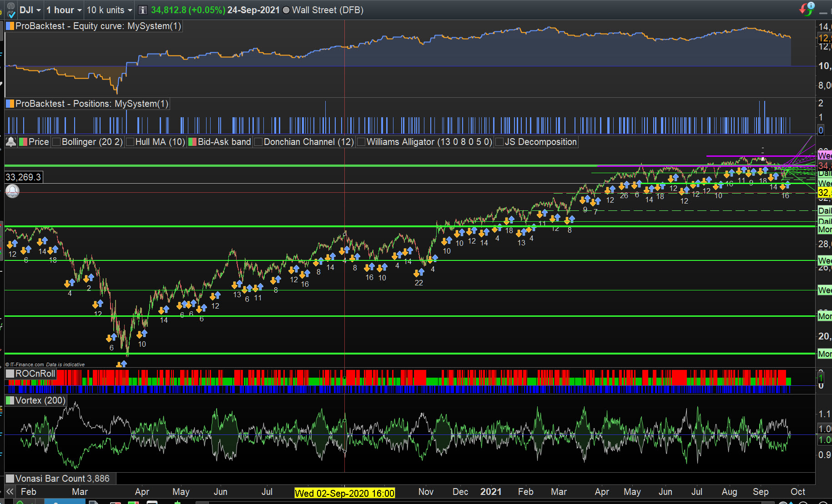Click the Positions panel color swatch
832x504 pixels.
[10, 104]
